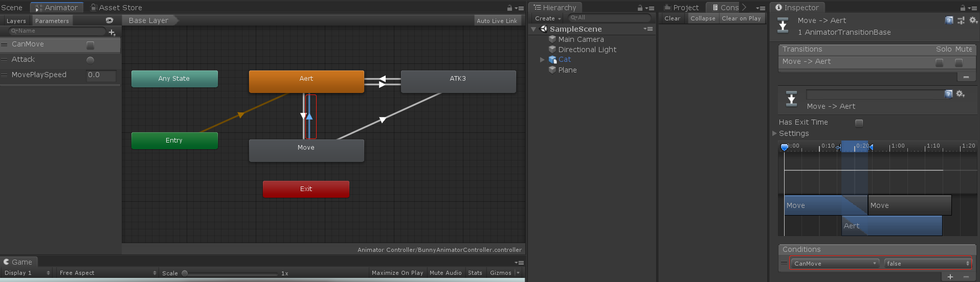Screen dimensions: 980x282
Task: Select the Move state node
Action: pos(306,150)
